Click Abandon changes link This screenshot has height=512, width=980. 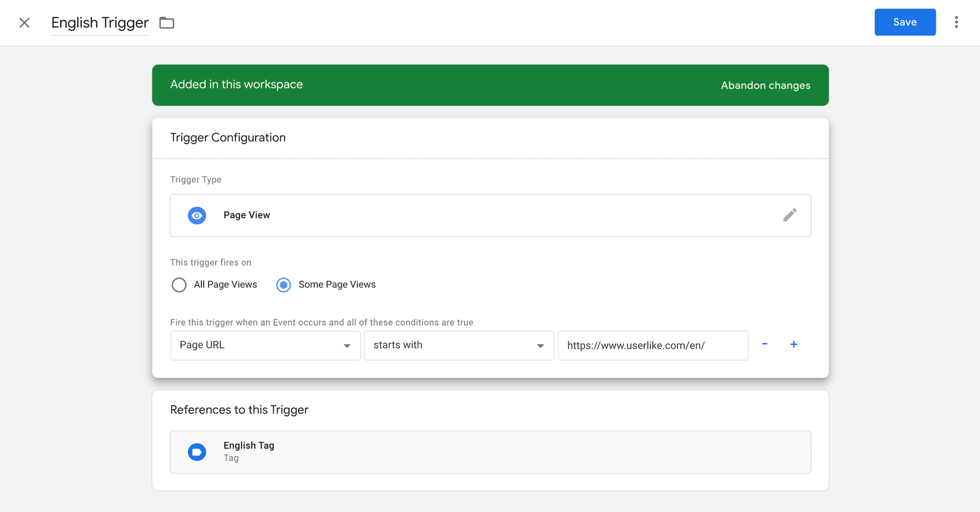point(766,85)
